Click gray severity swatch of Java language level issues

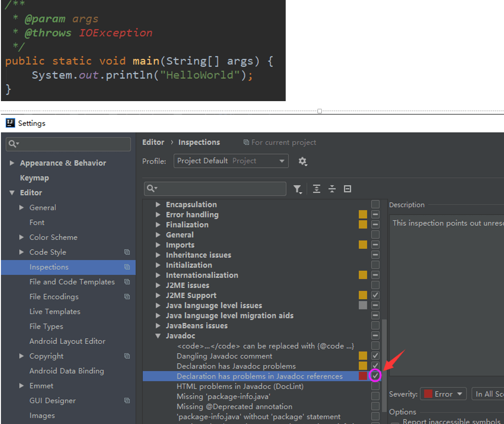363,305
